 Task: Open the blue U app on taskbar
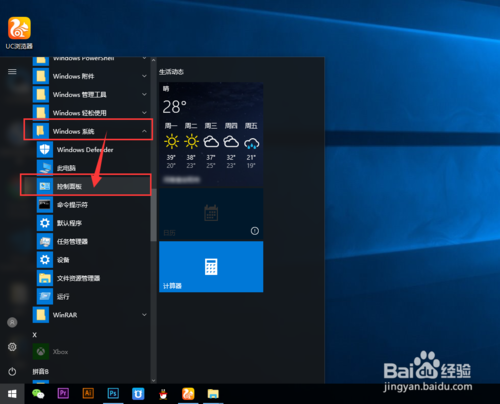(138, 394)
